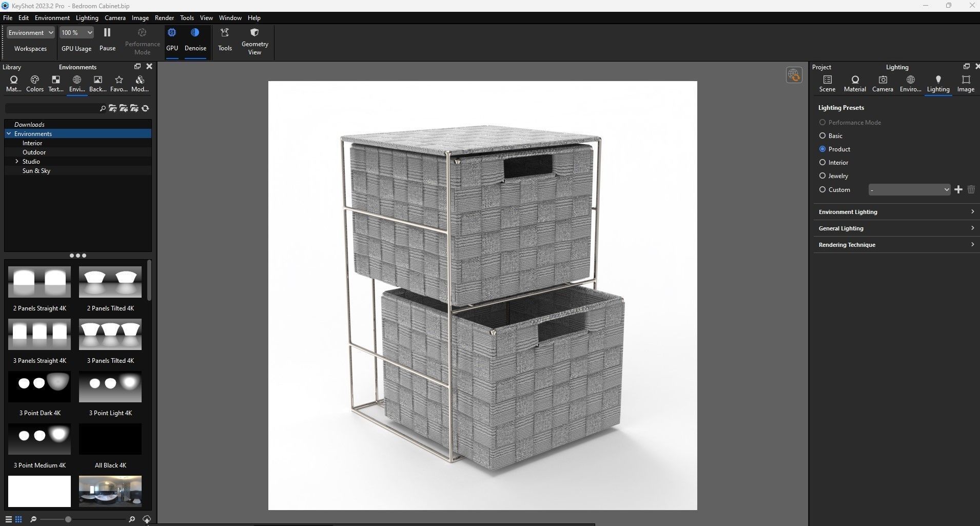The width and height of the screenshot is (980, 526).
Task: Undock the Project panel
Action: (966, 67)
